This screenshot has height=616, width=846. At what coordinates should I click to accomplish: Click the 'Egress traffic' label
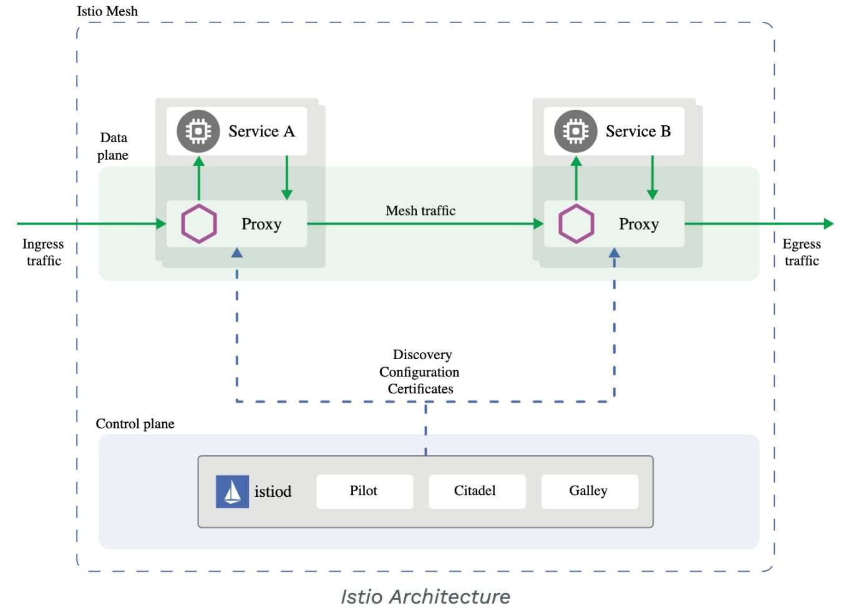[x=802, y=252]
